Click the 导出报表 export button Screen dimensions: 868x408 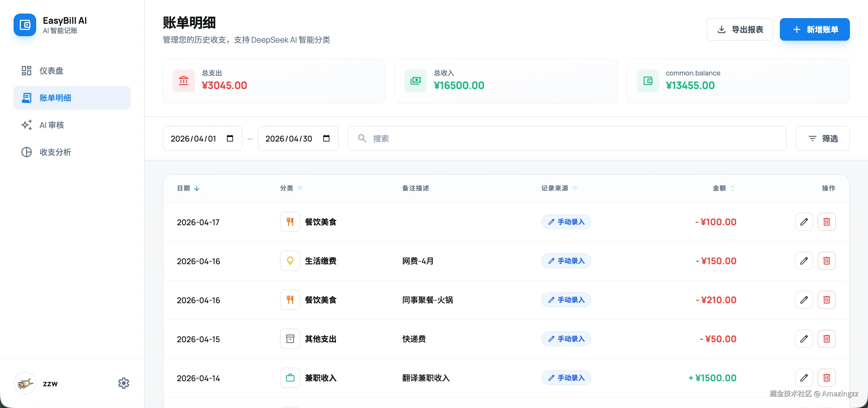[739, 30]
